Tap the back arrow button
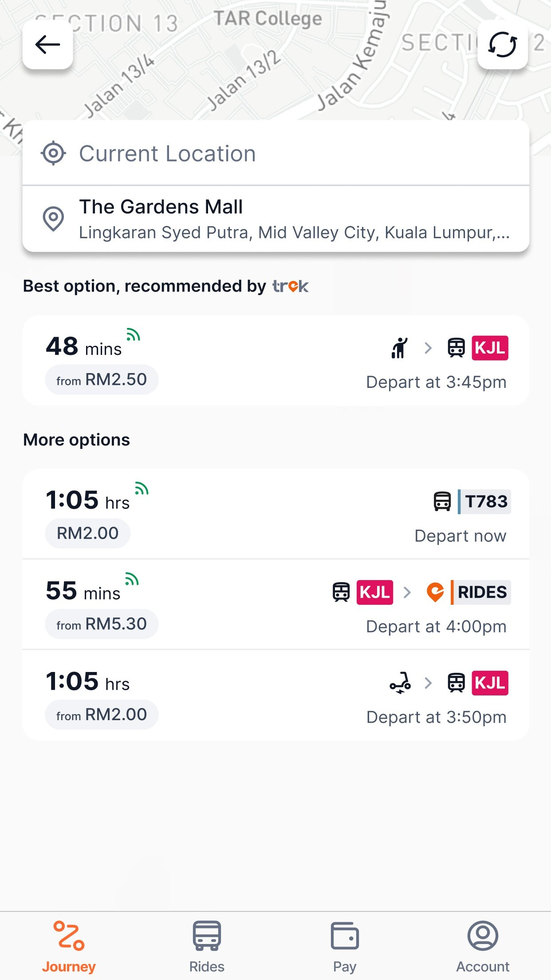 [x=48, y=44]
